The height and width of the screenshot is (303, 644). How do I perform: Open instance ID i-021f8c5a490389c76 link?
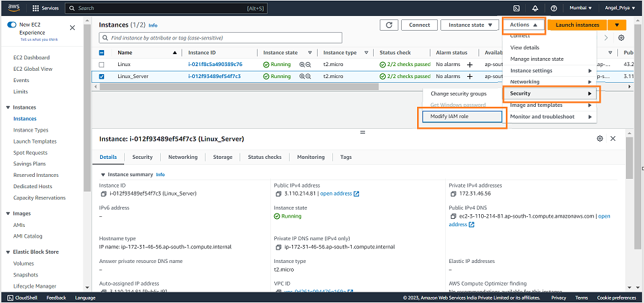[215, 65]
